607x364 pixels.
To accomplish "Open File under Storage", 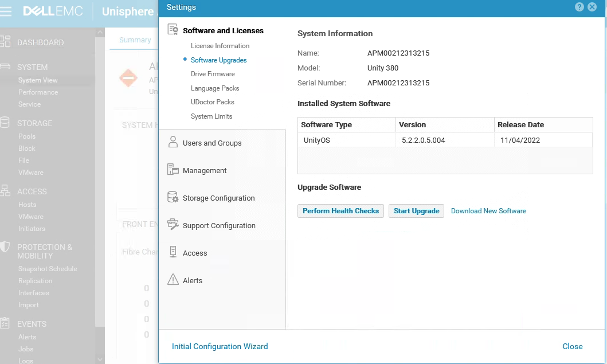I will point(24,161).
